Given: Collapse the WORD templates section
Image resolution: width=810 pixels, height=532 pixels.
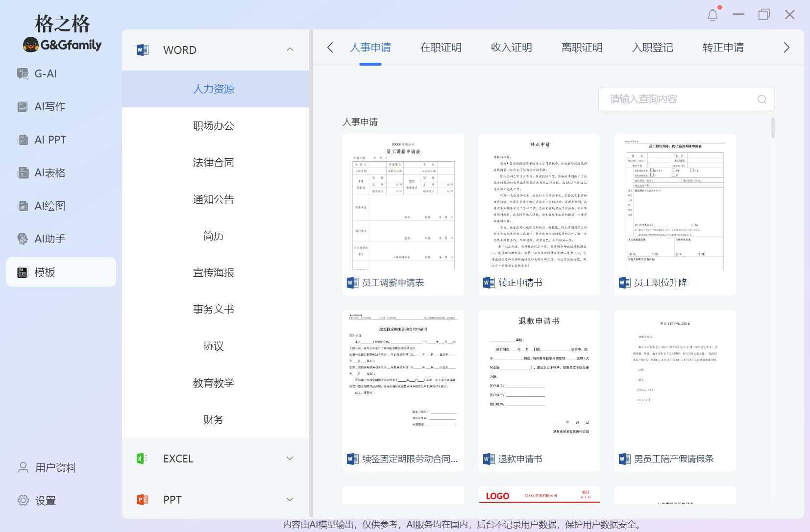Looking at the screenshot, I should [x=290, y=49].
